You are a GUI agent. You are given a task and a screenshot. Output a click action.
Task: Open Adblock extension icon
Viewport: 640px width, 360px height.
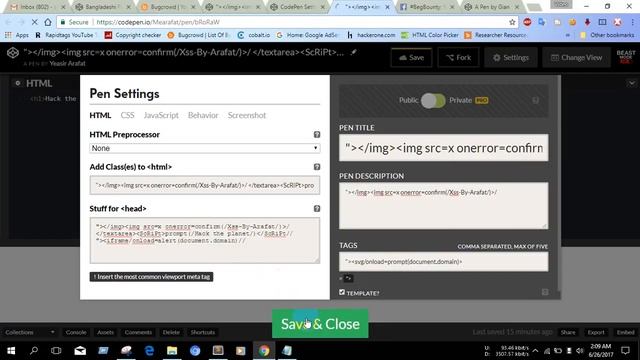point(527,22)
